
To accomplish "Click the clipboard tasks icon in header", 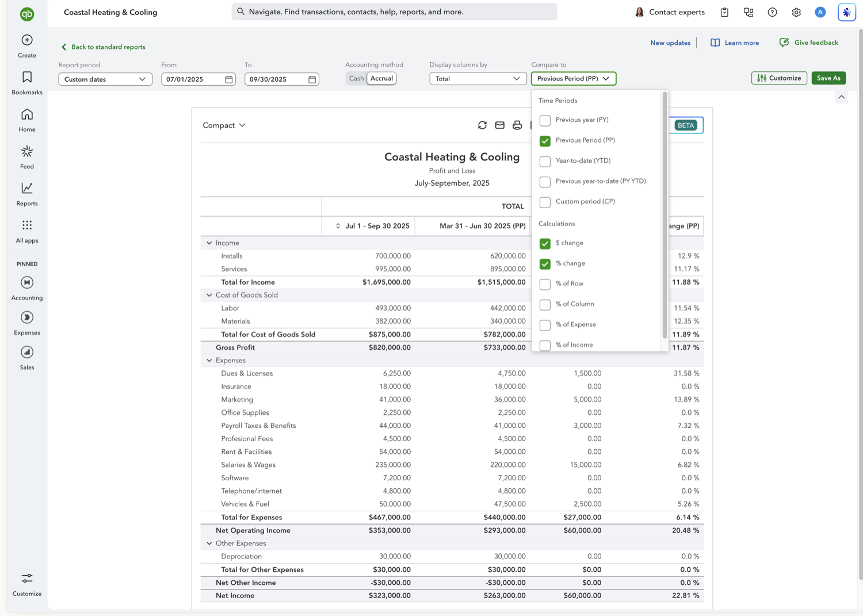I will click(724, 12).
